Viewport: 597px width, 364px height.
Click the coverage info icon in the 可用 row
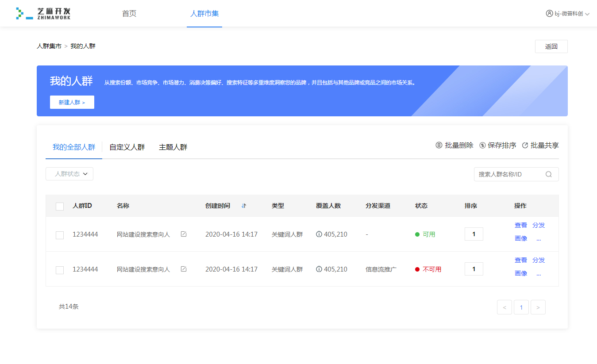(x=319, y=234)
